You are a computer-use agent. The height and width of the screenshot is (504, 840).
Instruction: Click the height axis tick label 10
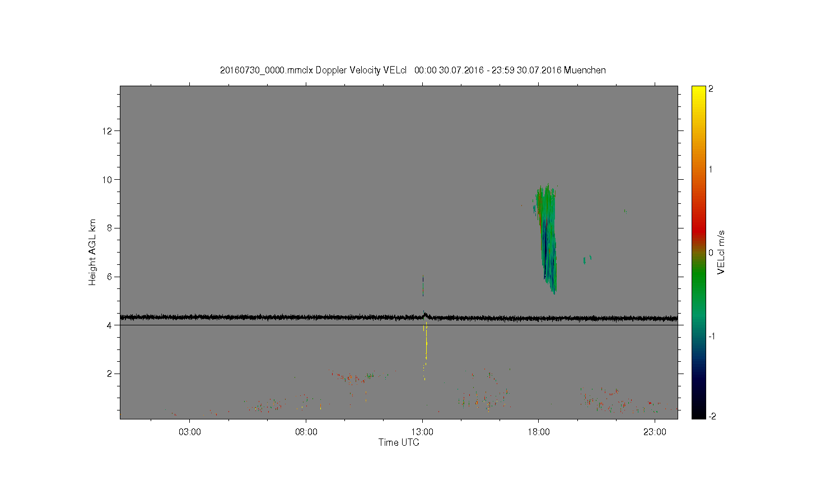(108, 180)
